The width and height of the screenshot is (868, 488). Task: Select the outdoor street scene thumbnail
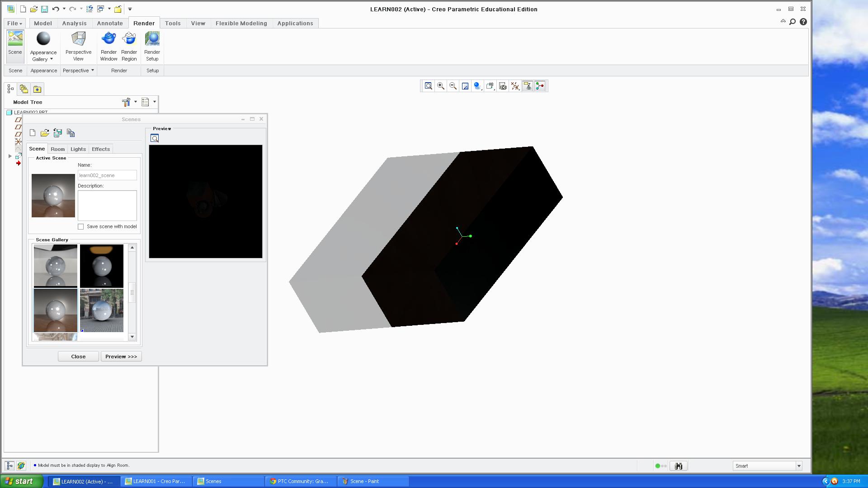click(102, 310)
